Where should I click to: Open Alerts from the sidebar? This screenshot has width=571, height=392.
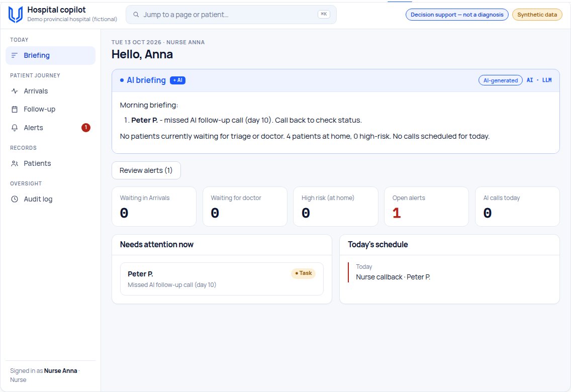pyautogui.click(x=51, y=128)
